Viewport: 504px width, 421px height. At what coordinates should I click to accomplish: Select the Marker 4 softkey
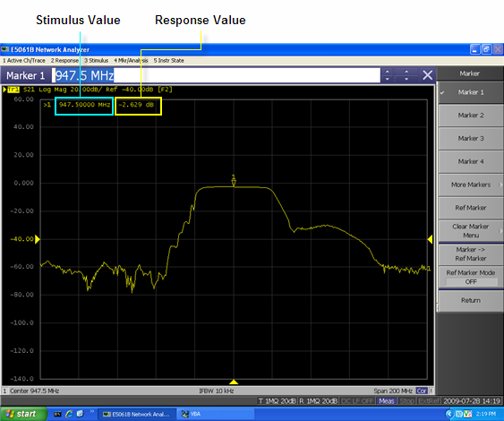[x=471, y=162]
